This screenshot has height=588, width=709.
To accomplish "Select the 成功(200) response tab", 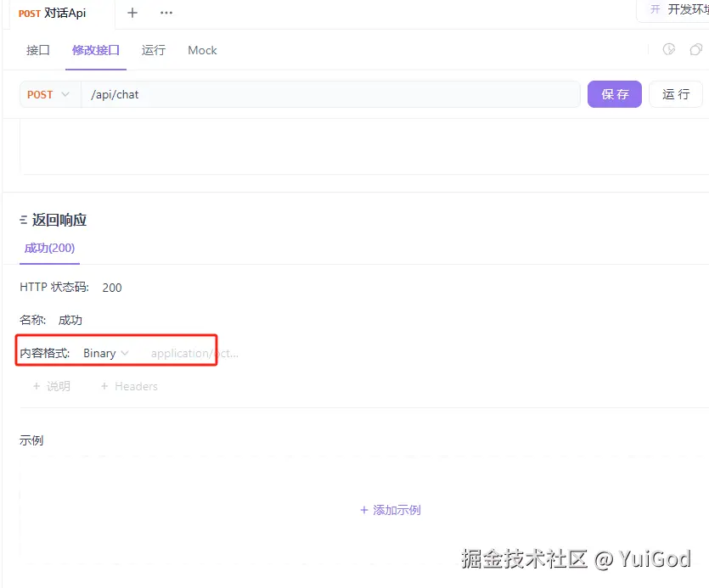I will coord(49,248).
